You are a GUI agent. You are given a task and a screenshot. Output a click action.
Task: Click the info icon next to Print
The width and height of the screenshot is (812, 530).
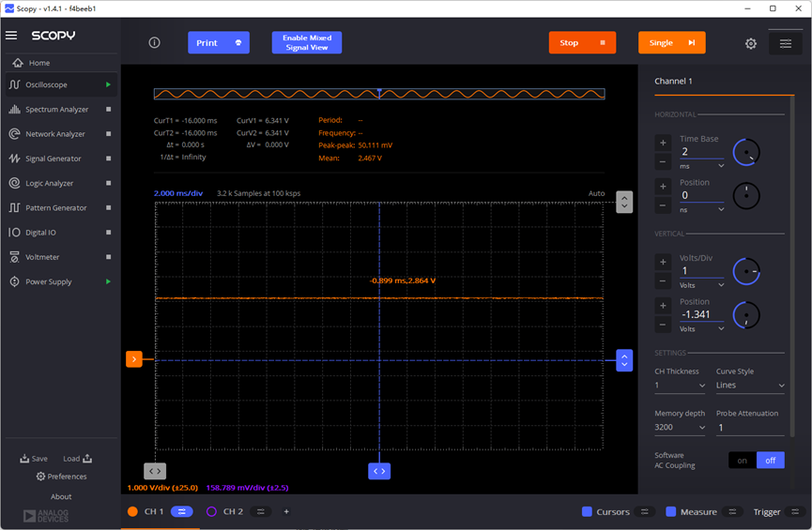(154, 42)
